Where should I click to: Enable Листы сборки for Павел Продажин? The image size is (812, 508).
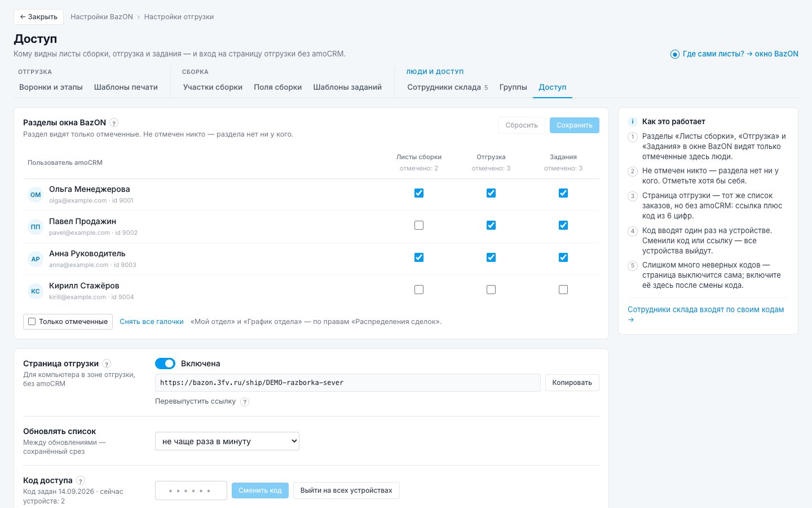tap(419, 225)
